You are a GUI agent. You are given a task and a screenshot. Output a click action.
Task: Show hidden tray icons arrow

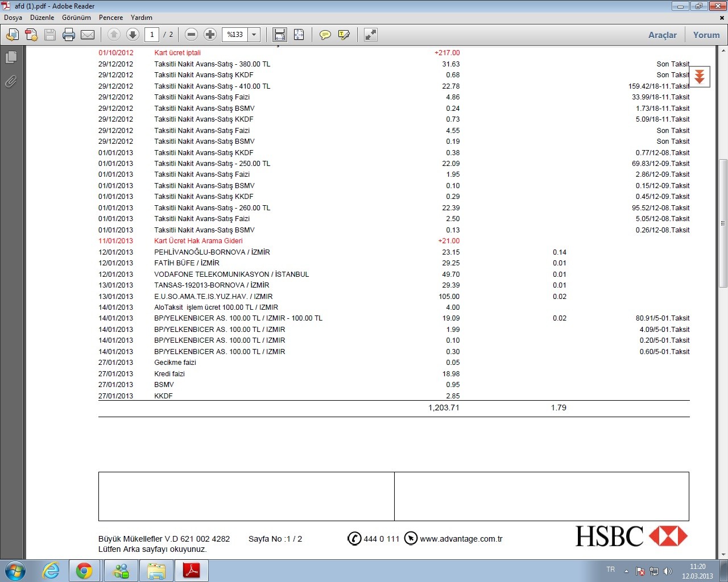(x=626, y=571)
